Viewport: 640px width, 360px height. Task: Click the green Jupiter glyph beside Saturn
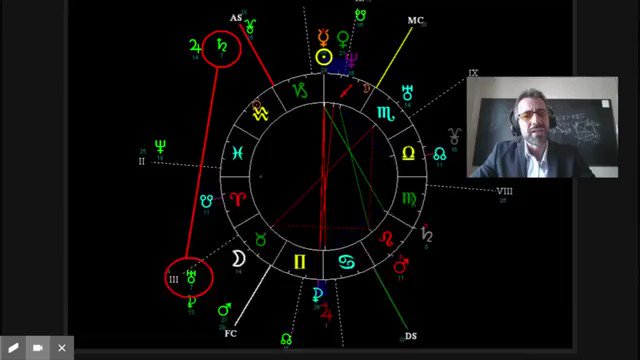tap(195, 47)
